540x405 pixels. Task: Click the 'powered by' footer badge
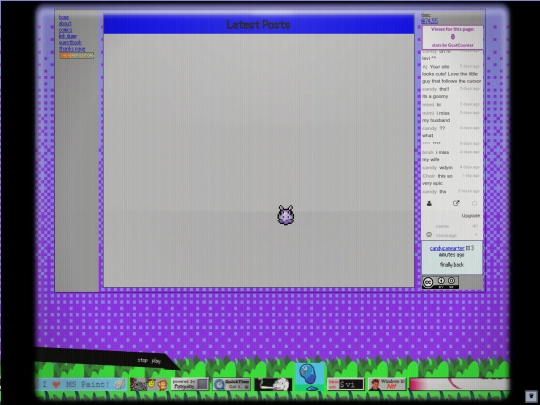point(190,384)
